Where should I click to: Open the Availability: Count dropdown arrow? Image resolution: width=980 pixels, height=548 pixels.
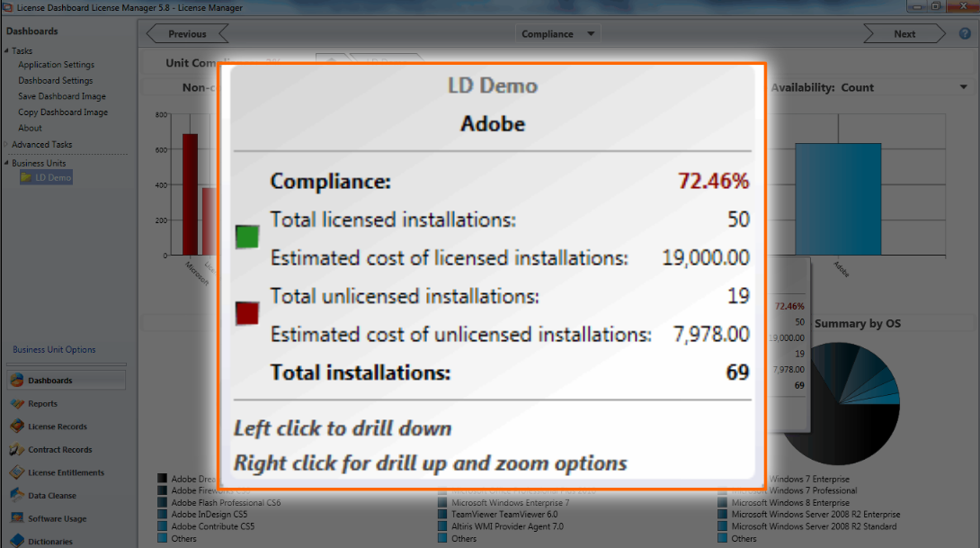click(963, 87)
